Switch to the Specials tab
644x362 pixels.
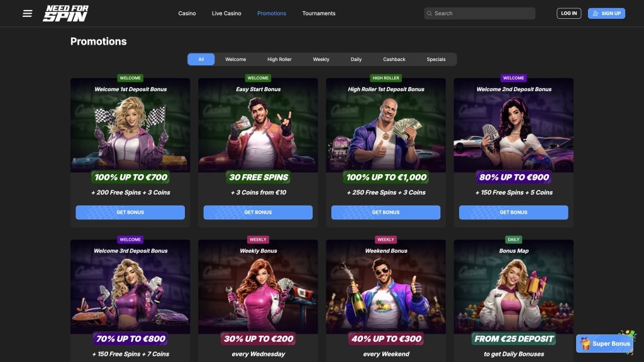[436, 59]
